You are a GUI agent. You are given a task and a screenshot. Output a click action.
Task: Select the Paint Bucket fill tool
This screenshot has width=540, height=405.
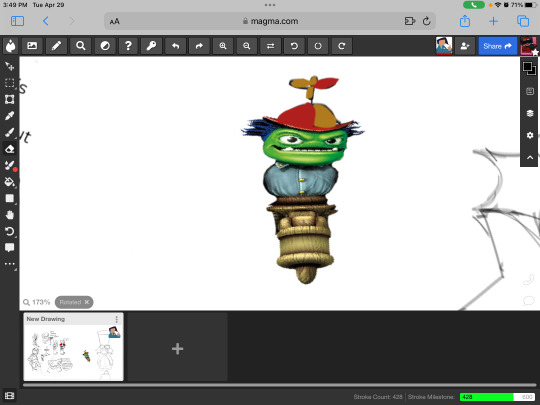[x=10, y=182]
